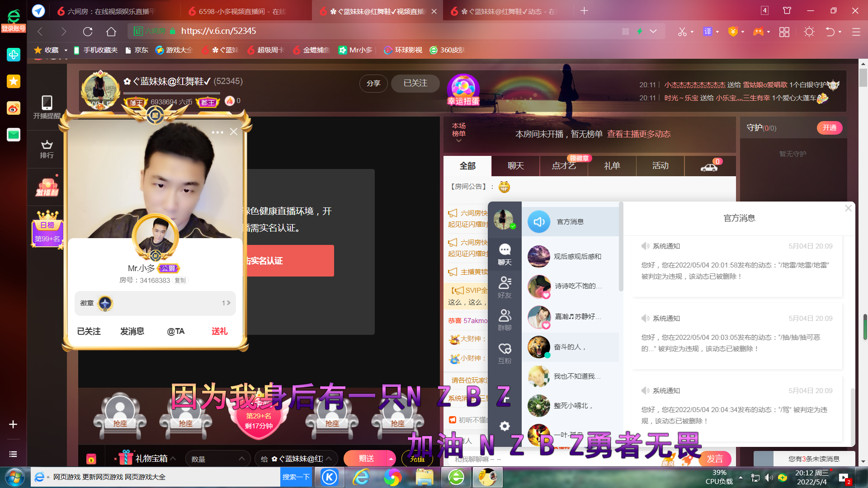
Task: Click the browser home icon
Action: coord(111,31)
